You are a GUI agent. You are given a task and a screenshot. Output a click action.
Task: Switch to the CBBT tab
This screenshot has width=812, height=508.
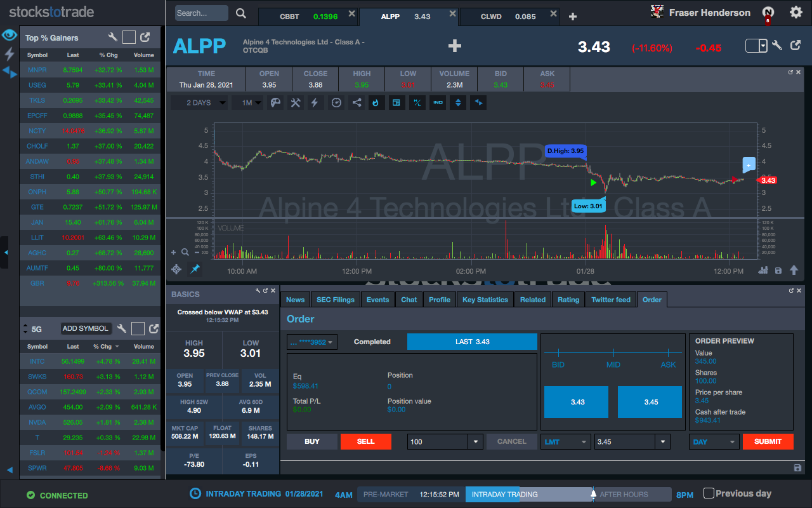point(308,17)
